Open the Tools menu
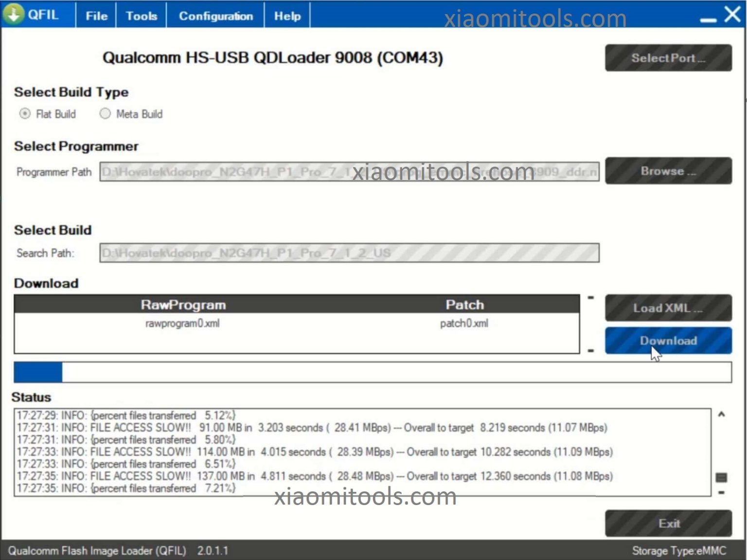747x560 pixels. pos(142,16)
